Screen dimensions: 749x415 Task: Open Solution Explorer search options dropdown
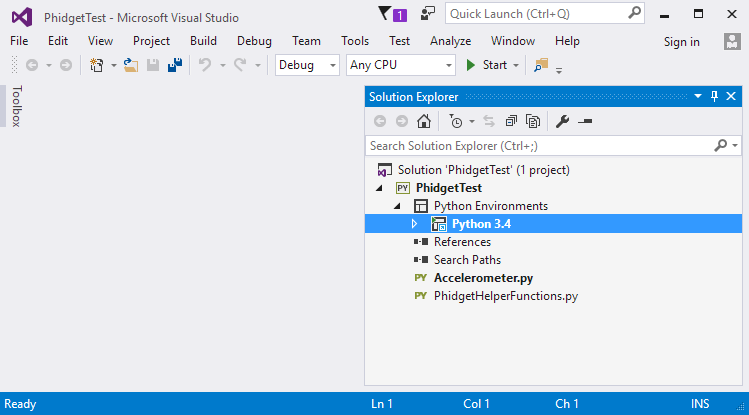pyautogui.click(x=735, y=145)
